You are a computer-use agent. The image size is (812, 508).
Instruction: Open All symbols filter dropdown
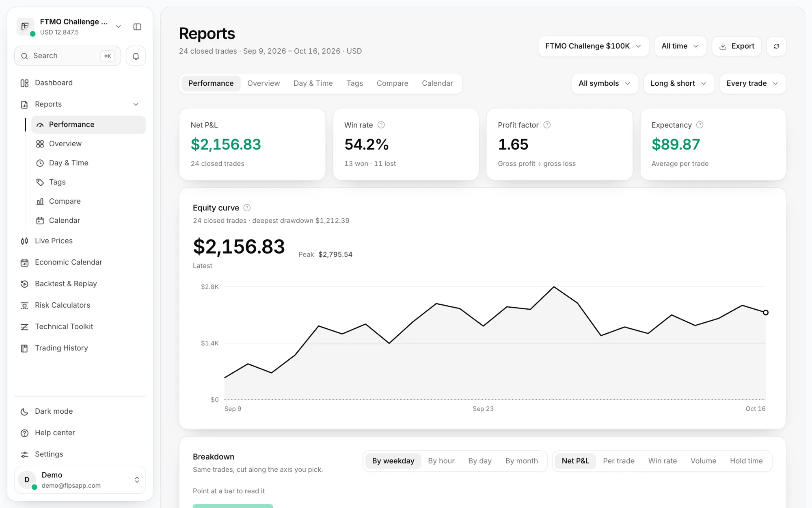click(x=605, y=84)
